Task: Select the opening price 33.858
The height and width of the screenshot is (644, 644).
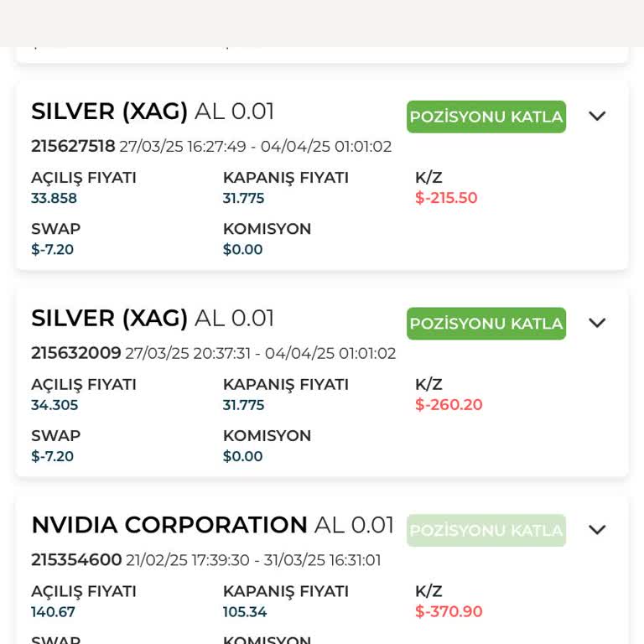Action: (54, 199)
